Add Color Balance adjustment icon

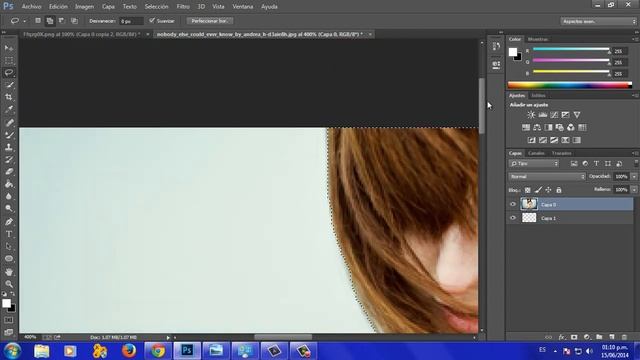point(537,127)
